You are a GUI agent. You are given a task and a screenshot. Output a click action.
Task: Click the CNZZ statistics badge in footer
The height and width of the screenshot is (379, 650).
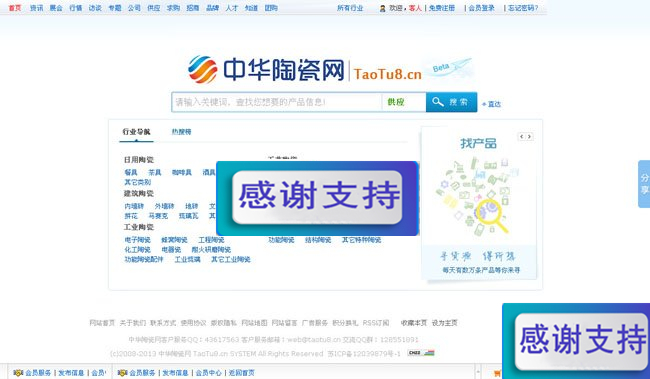(421, 353)
